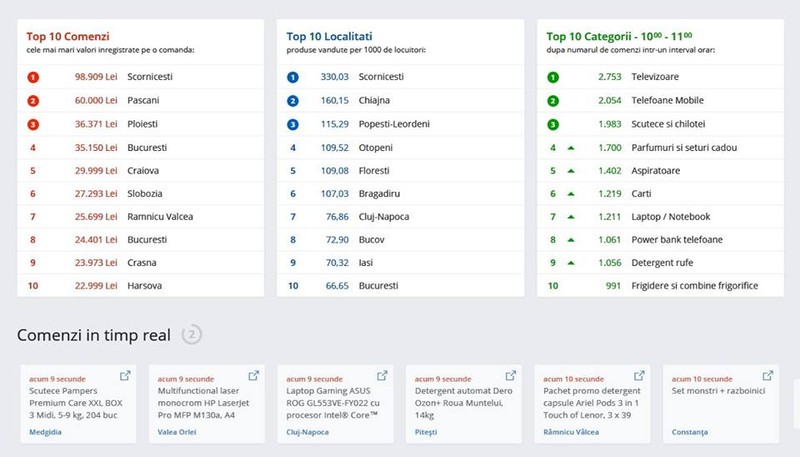Click red rank 2 badge for Pascani
This screenshot has height=457, width=800.
pyautogui.click(x=33, y=100)
